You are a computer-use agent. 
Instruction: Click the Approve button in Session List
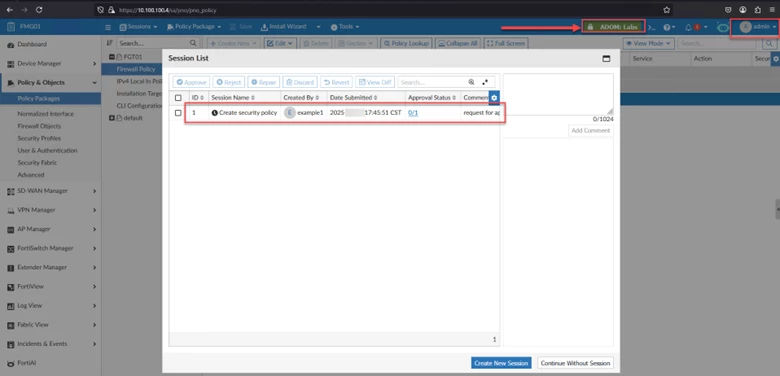(x=191, y=82)
